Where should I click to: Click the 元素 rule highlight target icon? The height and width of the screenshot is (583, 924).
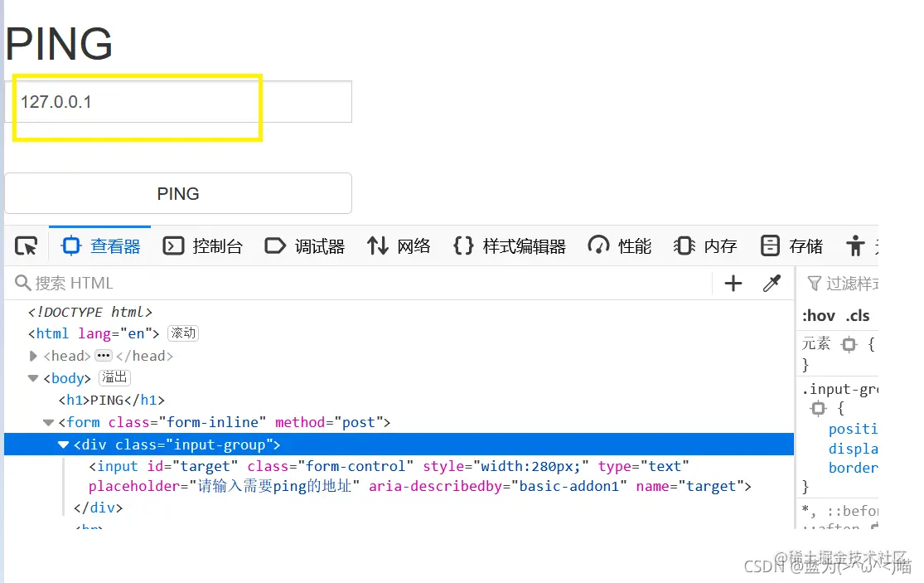click(849, 344)
